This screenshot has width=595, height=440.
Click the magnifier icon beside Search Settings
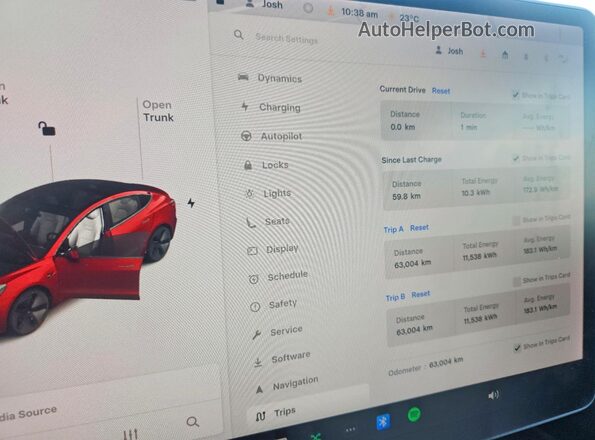(x=239, y=35)
